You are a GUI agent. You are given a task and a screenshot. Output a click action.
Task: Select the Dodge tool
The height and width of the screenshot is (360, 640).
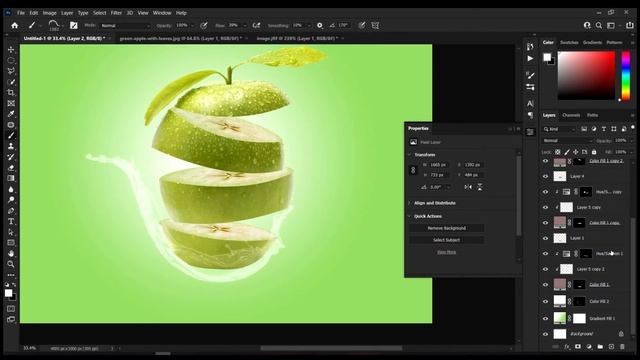pos(11,200)
